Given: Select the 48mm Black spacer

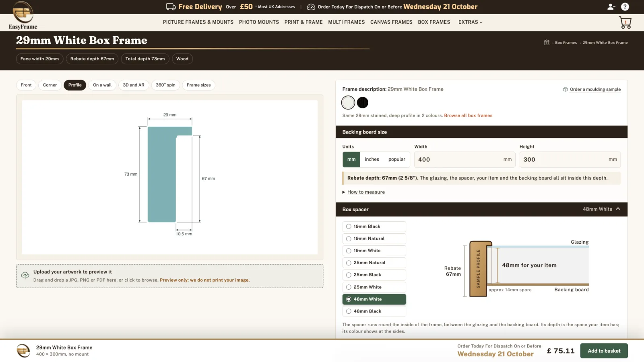Looking at the screenshot, I should click(x=374, y=311).
